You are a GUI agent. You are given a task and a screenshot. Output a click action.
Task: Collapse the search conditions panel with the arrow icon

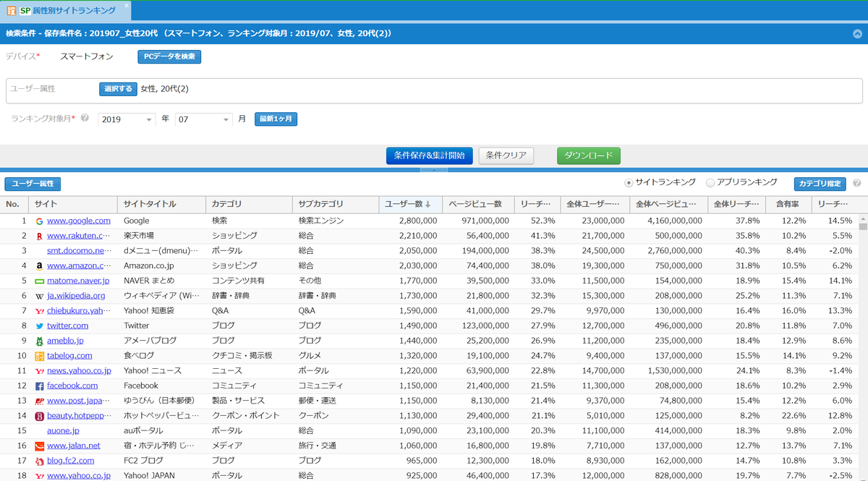point(857,33)
